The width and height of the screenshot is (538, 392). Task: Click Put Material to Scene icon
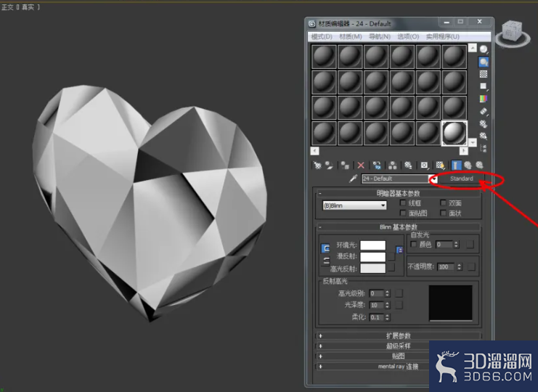point(329,166)
